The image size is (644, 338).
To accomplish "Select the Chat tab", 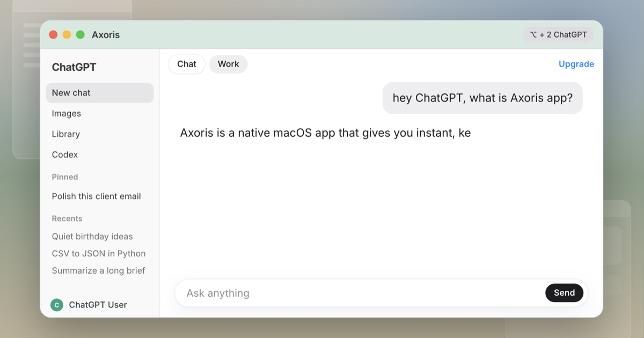I will (187, 64).
